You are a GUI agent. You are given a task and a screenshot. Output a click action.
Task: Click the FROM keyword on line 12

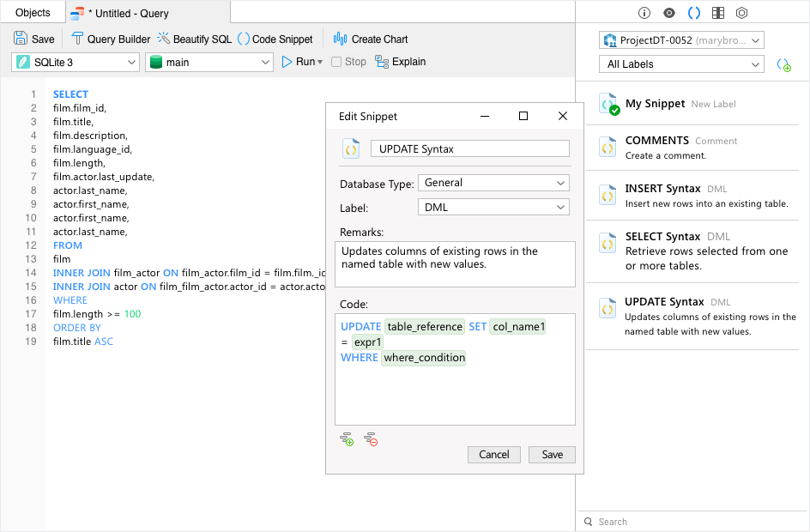click(68, 245)
